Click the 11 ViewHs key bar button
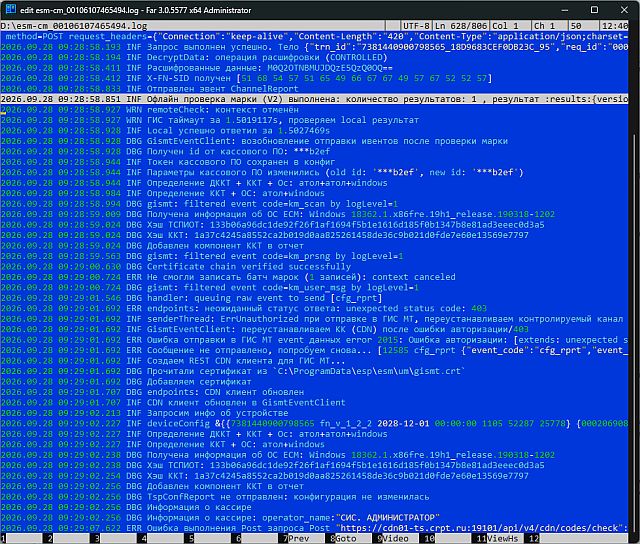Screen dimensions: 640x544 coord(497,538)
